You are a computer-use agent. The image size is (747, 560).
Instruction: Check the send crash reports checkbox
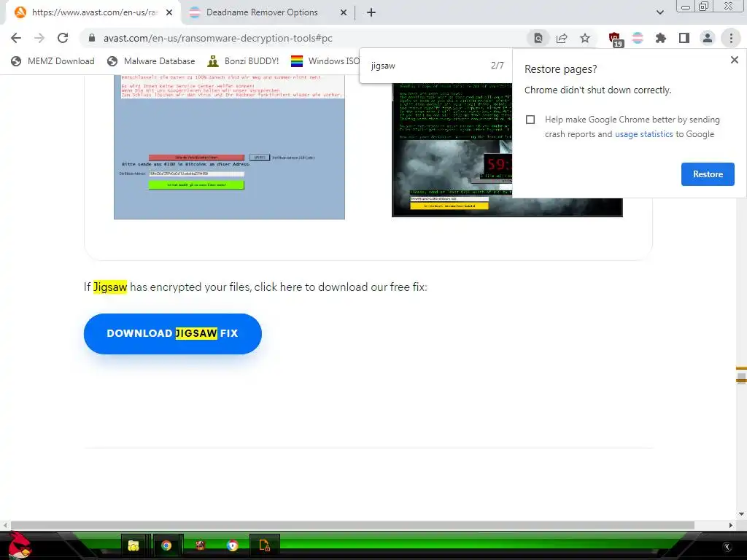530,120
